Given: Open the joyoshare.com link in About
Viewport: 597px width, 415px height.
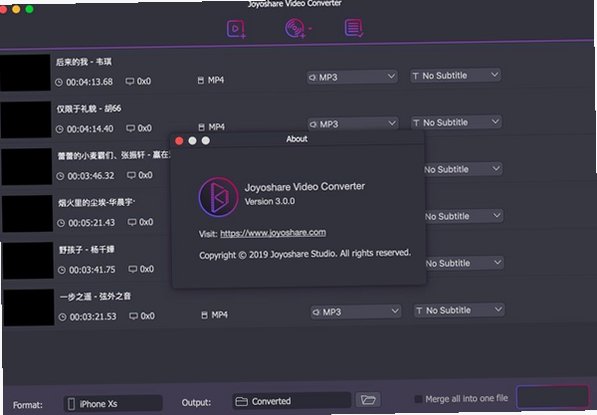Looking at the screenshot, I should point(273,233).
